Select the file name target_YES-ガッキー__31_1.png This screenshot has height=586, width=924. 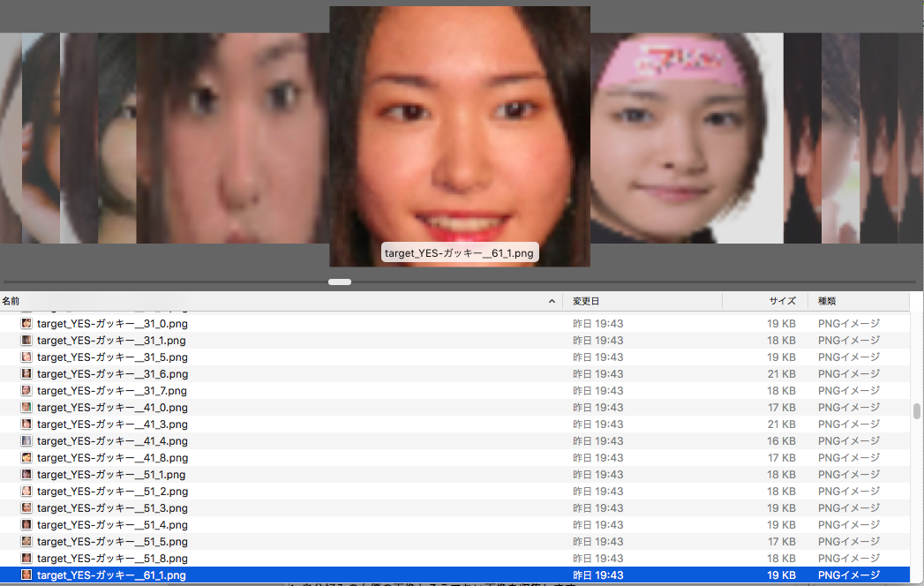tap(111, 341)
